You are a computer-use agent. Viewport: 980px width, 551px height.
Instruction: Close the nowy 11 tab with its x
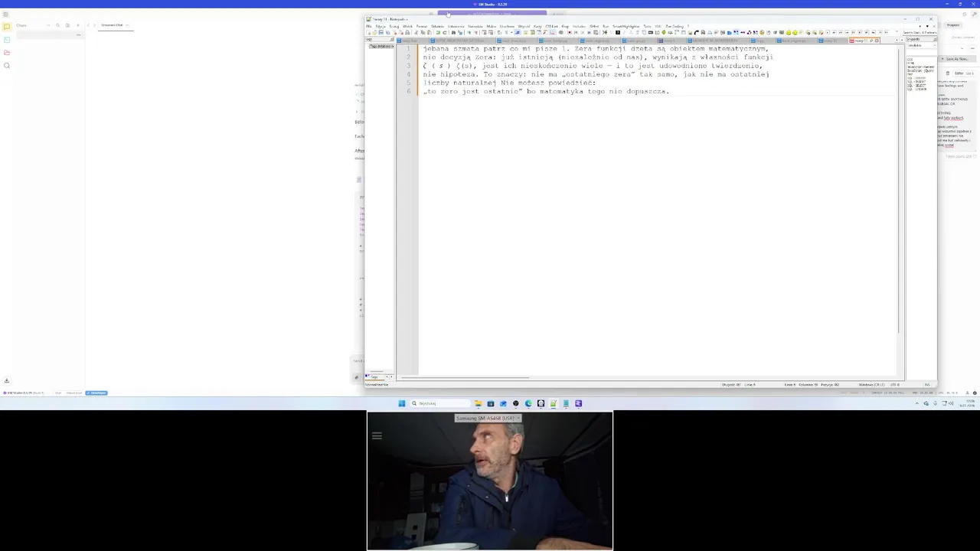[877, 41]
